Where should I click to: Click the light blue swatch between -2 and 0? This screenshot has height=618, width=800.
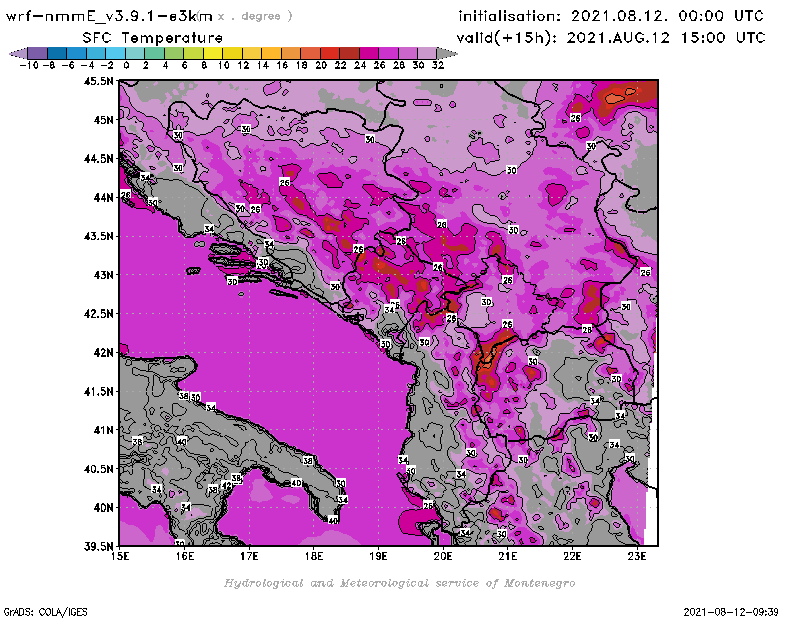[115, 53]
